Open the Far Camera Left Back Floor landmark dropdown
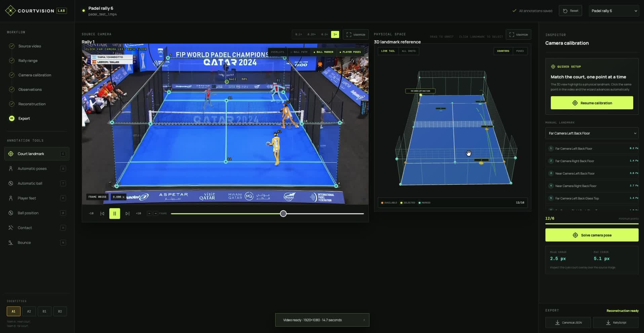This screenshot has width=644, height=333. [x=592, y=133]
